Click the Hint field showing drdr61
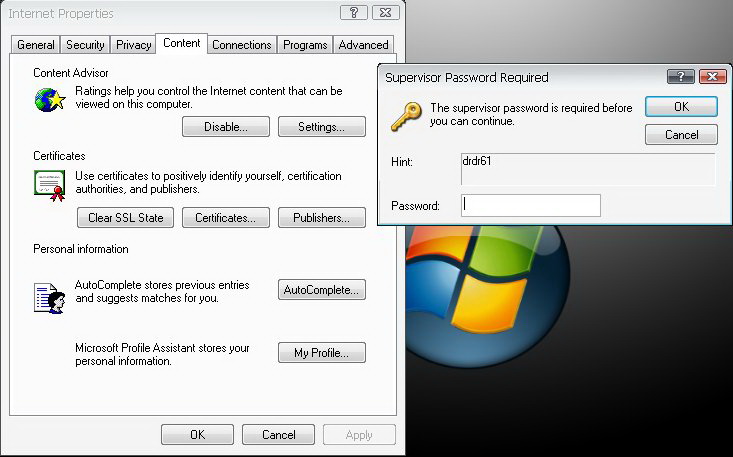This screenshot has height=457, width=733. coord(588,169)
